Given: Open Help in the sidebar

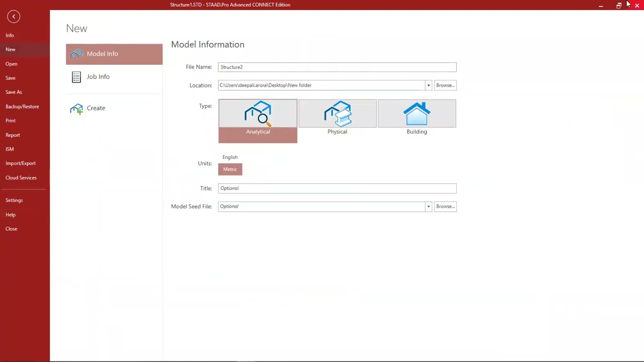Looking at the screenshot, I should pos(11,215).
